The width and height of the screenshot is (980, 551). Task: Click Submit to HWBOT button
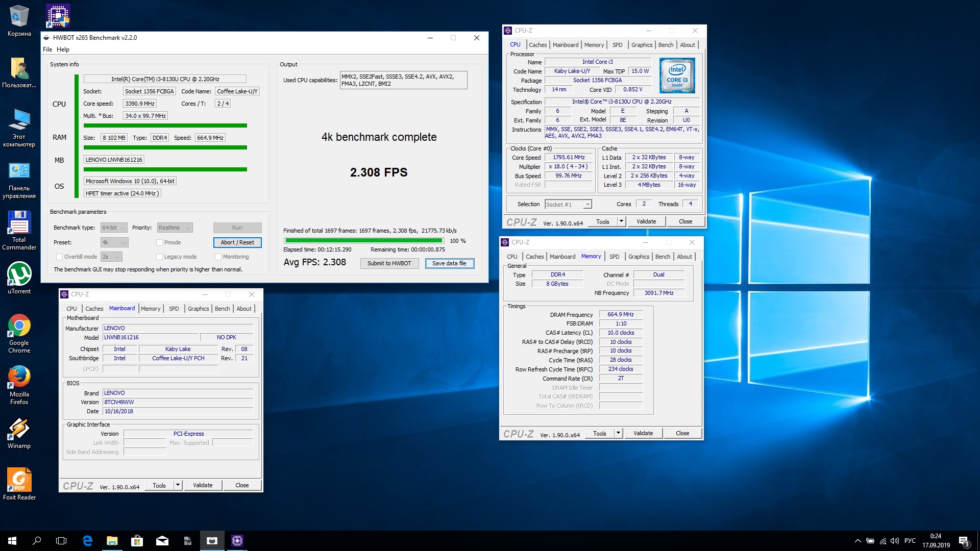click(389, 263)
